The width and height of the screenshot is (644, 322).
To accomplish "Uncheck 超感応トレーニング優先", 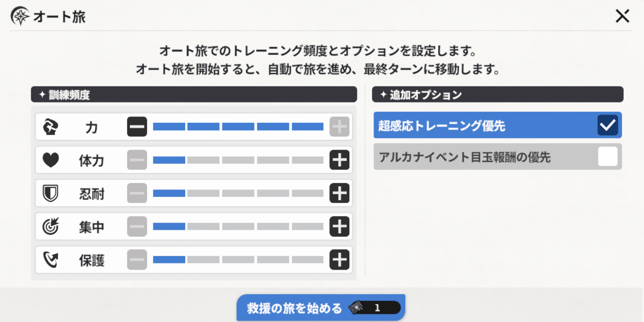I will (608, 125).
